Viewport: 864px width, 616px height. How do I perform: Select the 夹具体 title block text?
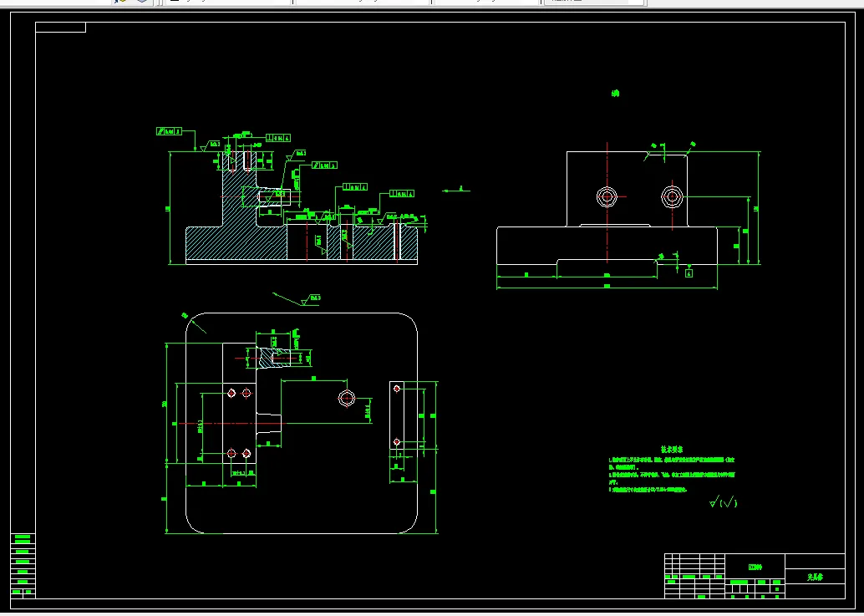coord(815,577)
